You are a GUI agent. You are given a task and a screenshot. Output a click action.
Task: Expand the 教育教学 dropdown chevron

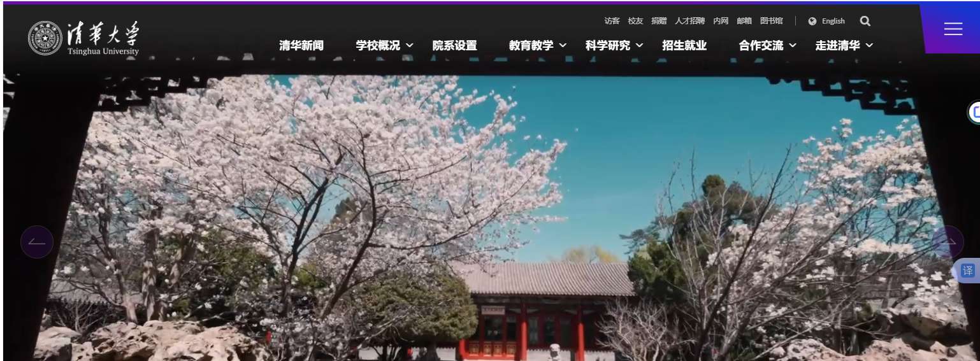563,45
